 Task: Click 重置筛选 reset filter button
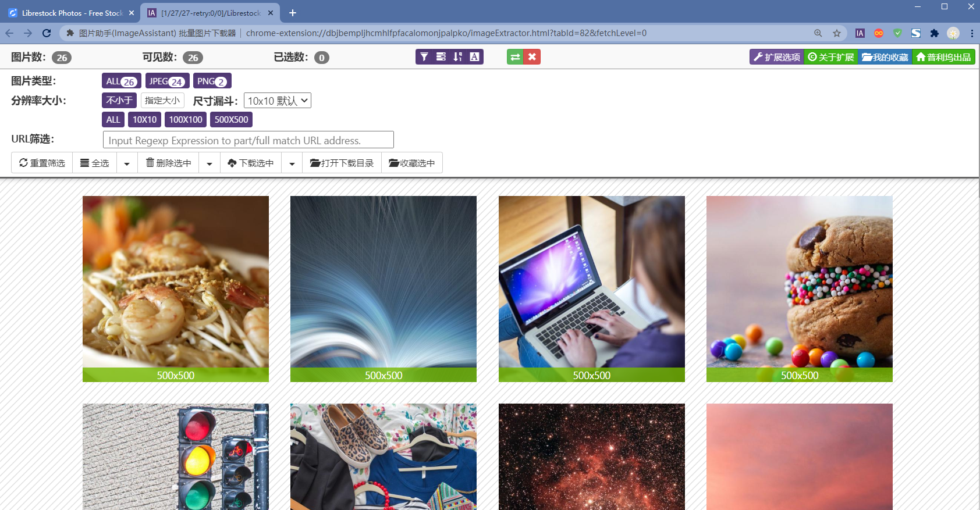click(42, 163)
